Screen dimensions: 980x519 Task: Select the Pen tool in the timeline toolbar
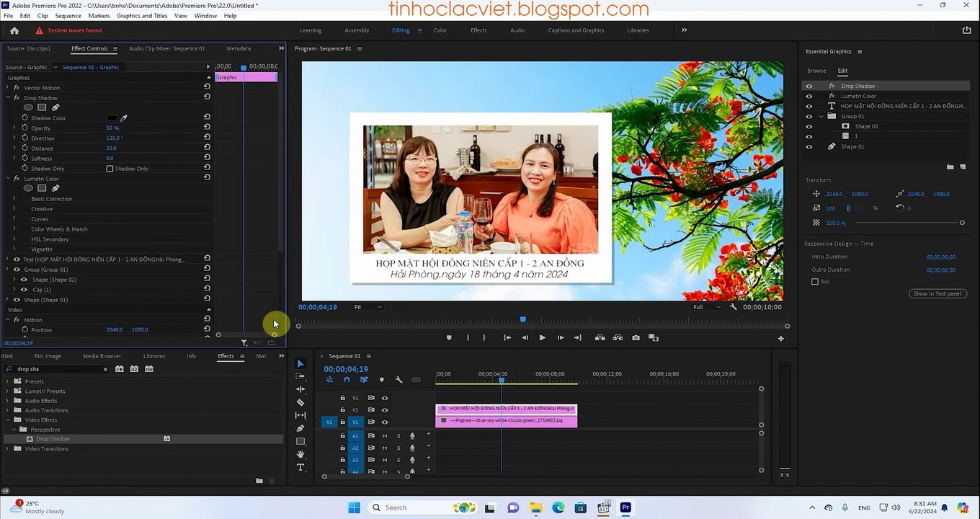tap(300, 428)
